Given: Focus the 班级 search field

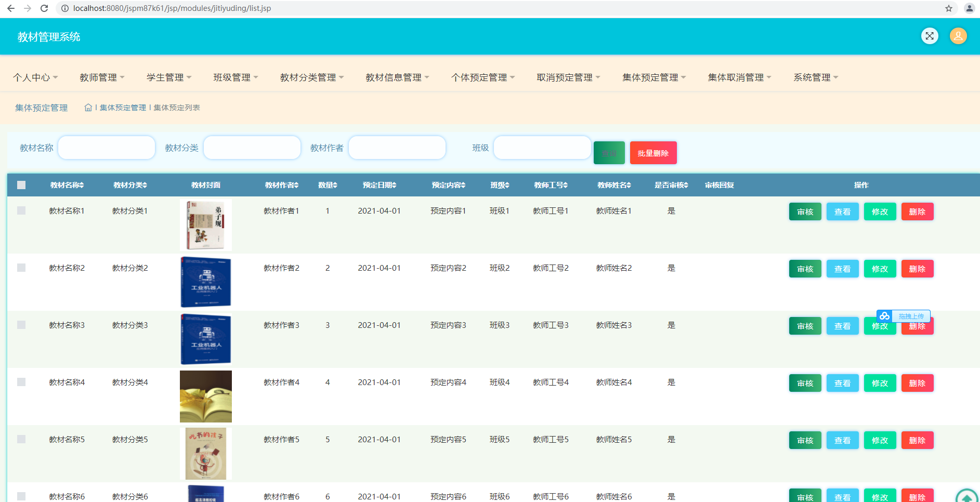Looking at the screenshot, I should point(542,148).
